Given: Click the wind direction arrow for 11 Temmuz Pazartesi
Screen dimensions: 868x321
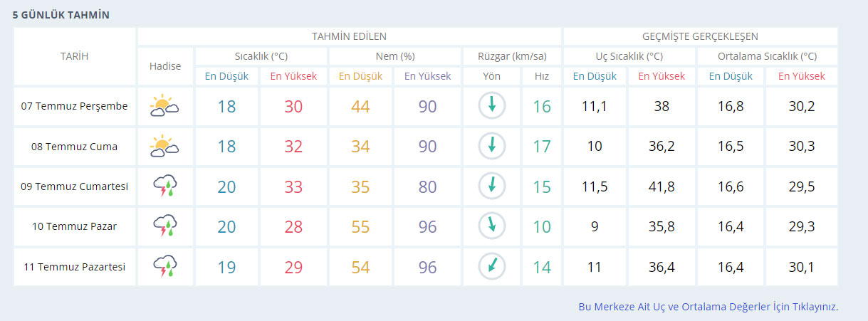Looking at the screenshot, I should pos(491,267).
